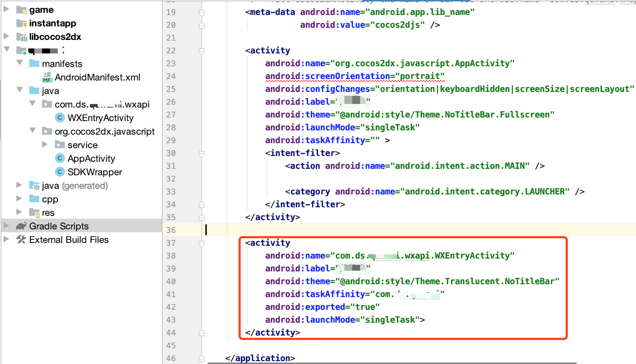
Task: Expand the service package
Action: 45,144
